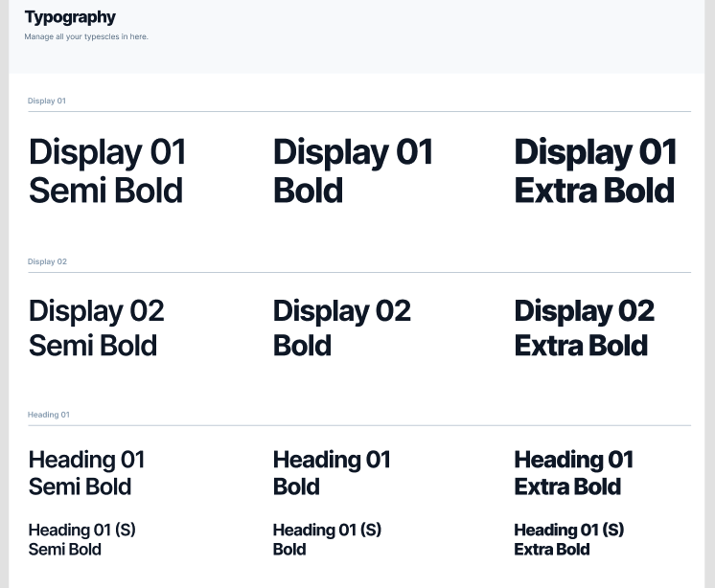Click the Typography page title

click(x=70, y=17)
